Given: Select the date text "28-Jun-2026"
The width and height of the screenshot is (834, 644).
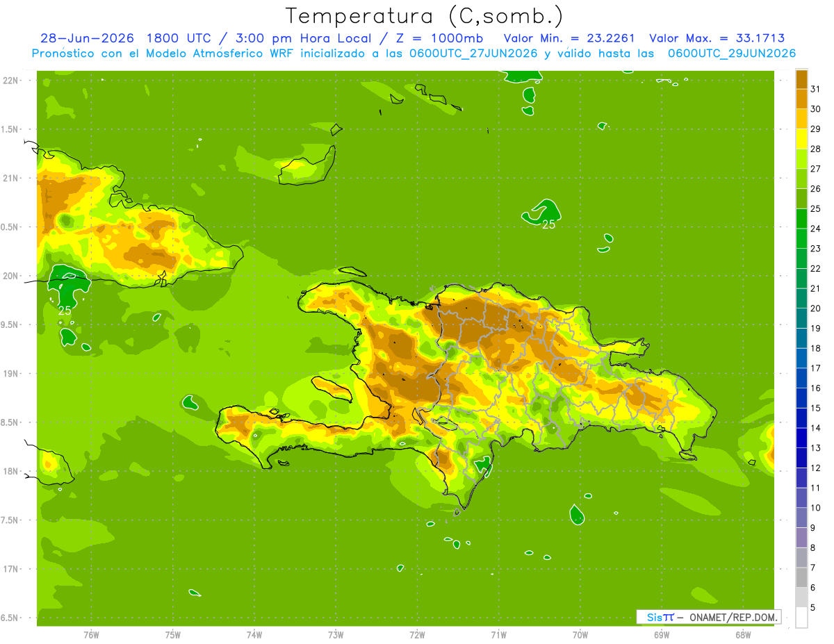Looking at the screenshot, I should point(85,38).
